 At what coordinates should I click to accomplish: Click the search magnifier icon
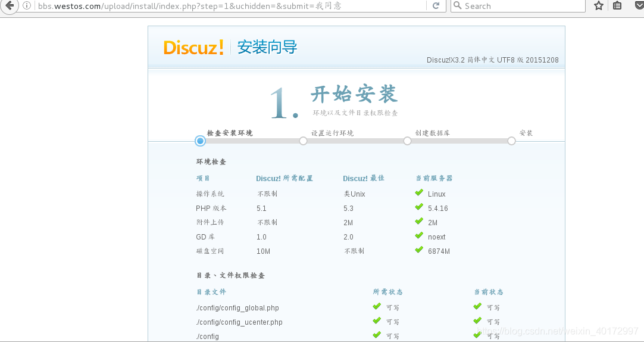point(457,6)
